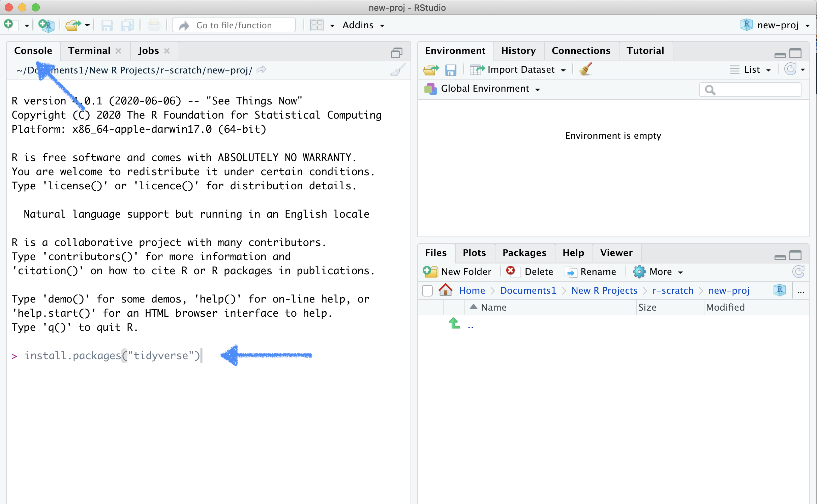Expand recent files dropdown arrow
Screen dimensions: 817x504
(87, 25)
